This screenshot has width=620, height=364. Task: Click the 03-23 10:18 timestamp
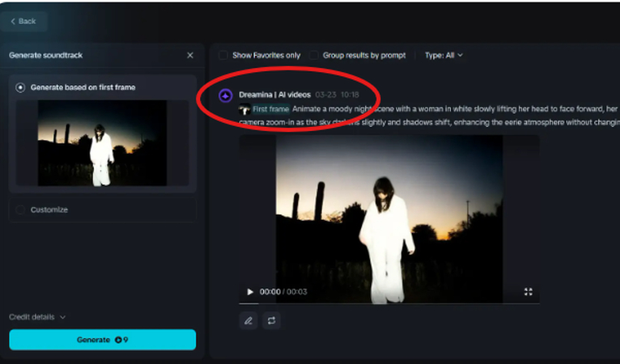(x=338, y=95)
